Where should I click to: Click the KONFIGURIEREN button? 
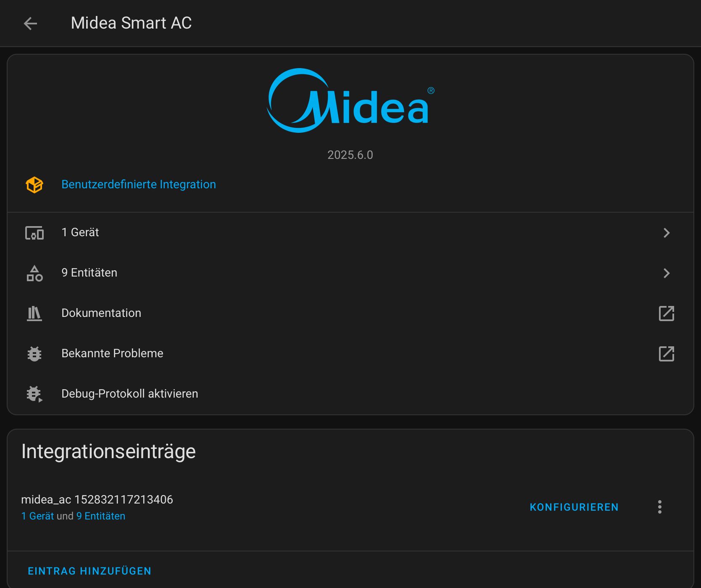574,507
